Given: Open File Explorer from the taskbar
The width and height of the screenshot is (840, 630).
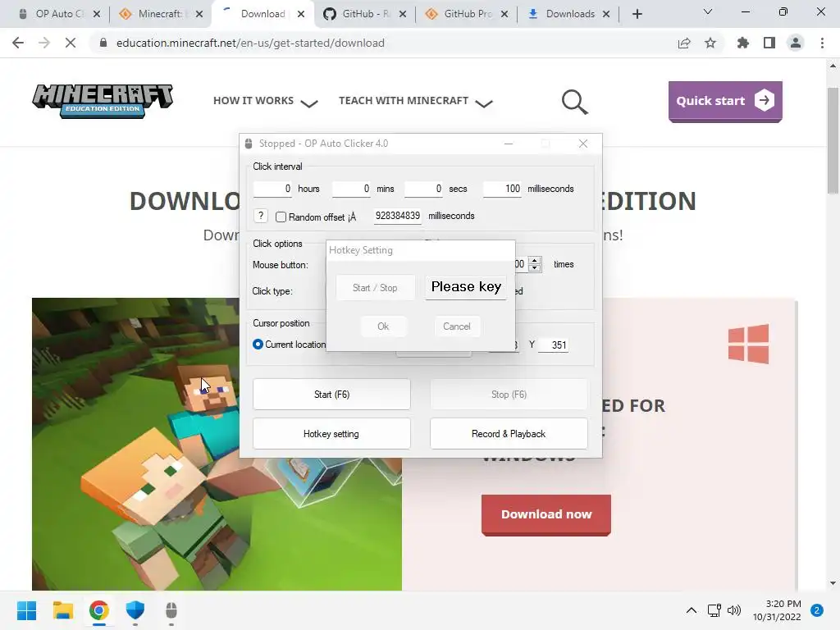Looking at the screenshot, I should pyautogui.click(x=62, y=610).
